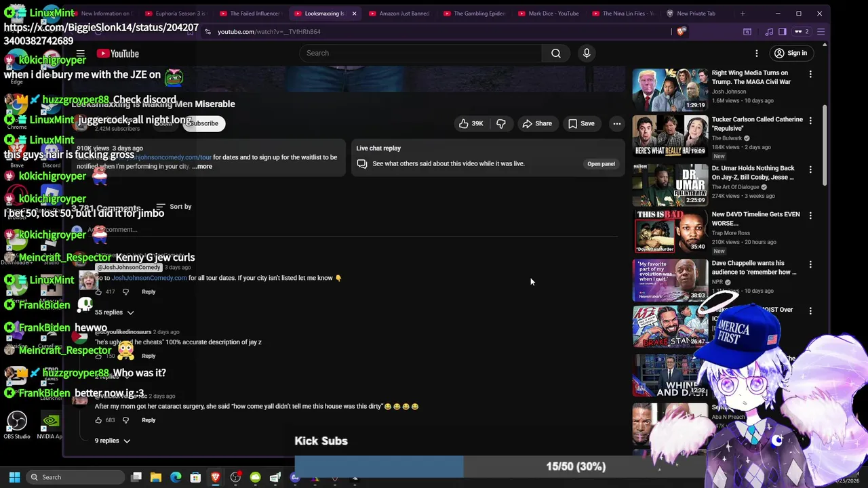Click the browser address bar URL
Image resolution: width=868 pixels, height=488 pixels.
[x=269, y=31]
